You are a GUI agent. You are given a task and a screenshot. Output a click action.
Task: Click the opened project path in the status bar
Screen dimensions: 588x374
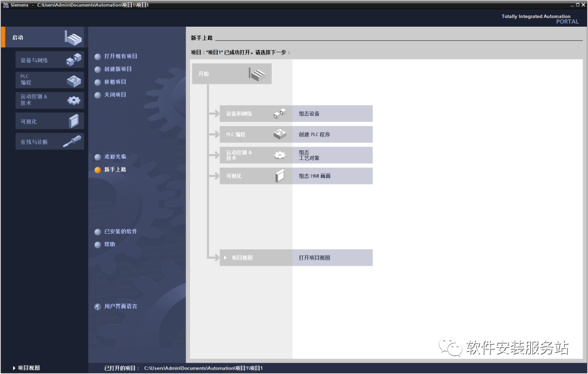click(203, 368)
